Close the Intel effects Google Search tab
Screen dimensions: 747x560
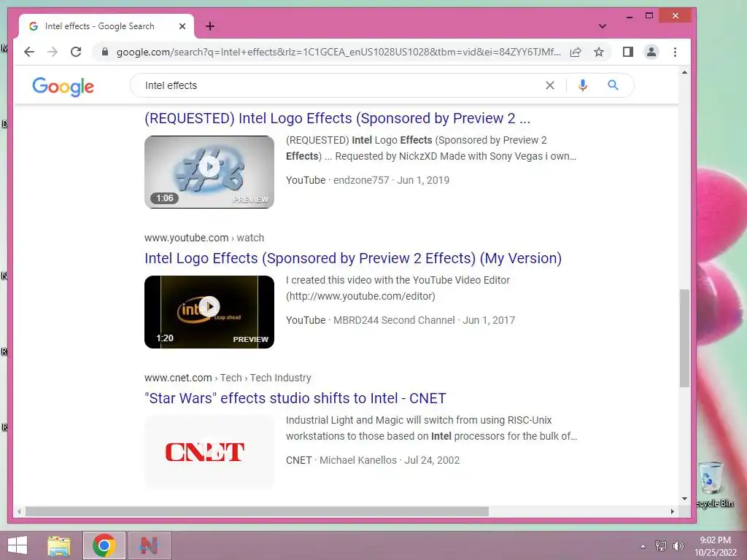pyautogui.click(x=182, y=26)
